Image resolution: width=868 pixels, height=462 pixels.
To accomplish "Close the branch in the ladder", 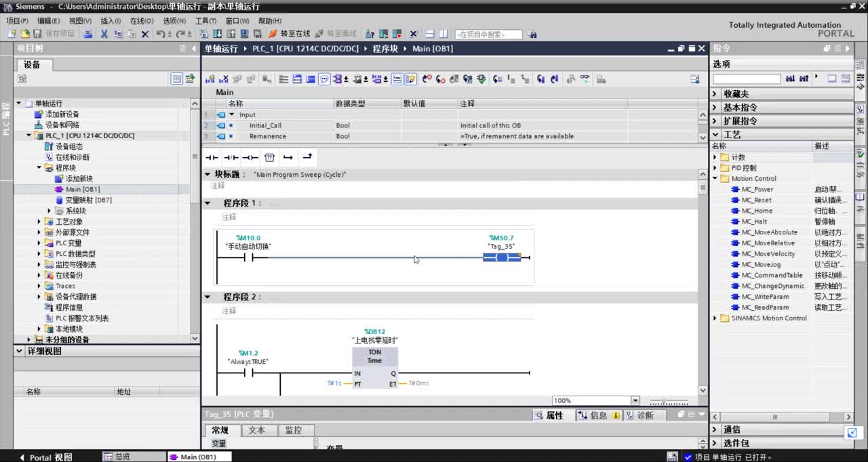I will pyautogui.click(x=307, y=157).
